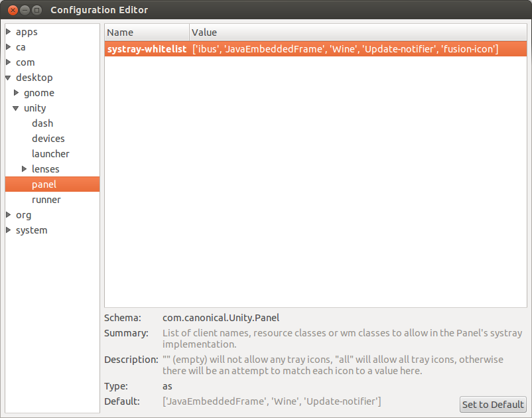Click the type value 'as'
The image size is (532, 418).
167,386
